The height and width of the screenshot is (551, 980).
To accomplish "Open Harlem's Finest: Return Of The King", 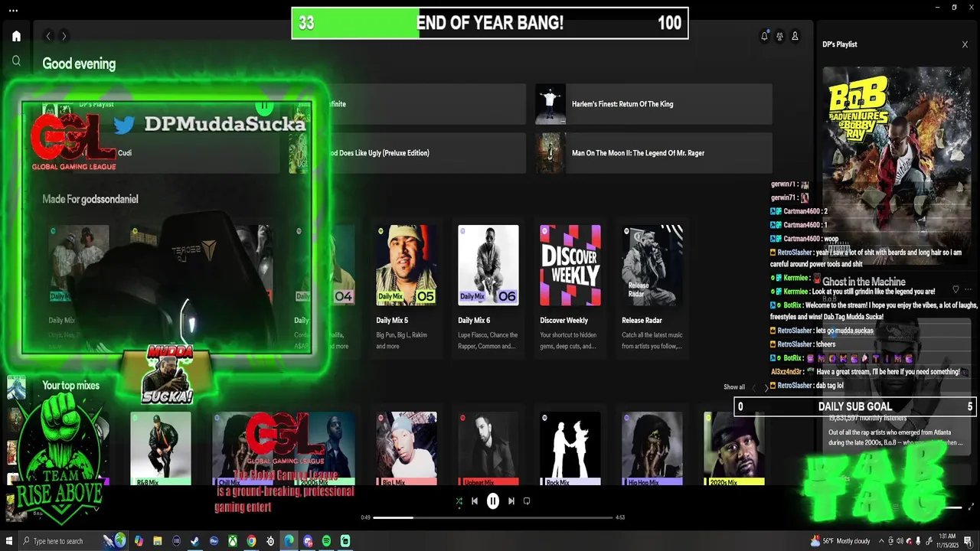I will coord(653,104).
